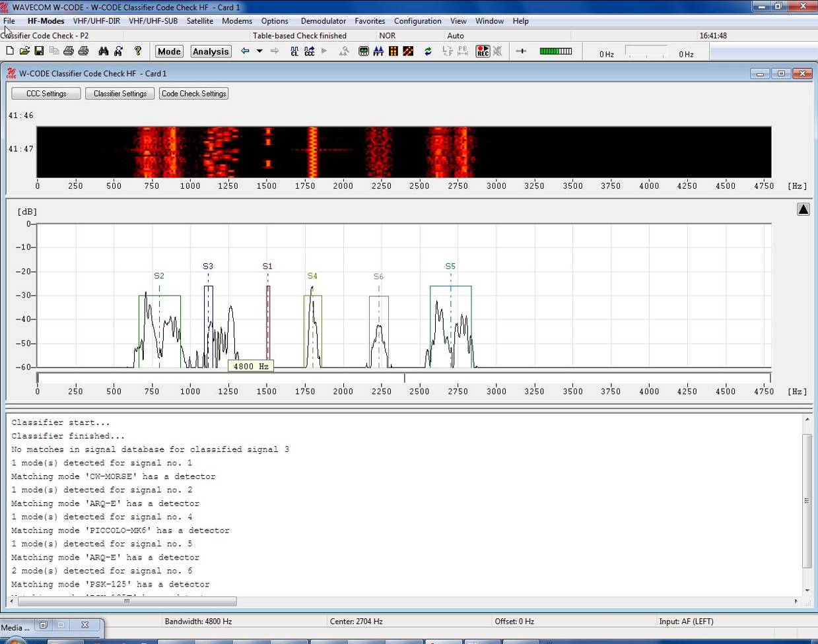Click the first printer icon

pyautogui.click(x=69, y=51)
